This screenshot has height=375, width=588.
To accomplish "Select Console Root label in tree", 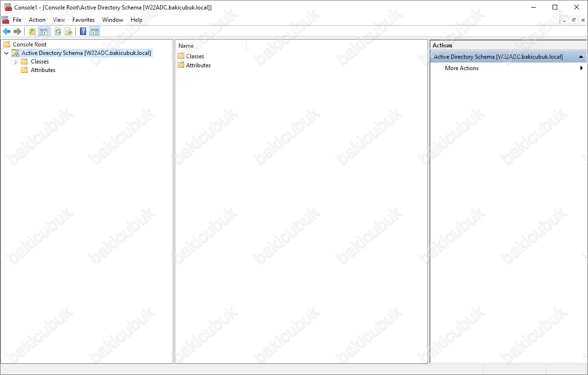I will coord(30,44).
